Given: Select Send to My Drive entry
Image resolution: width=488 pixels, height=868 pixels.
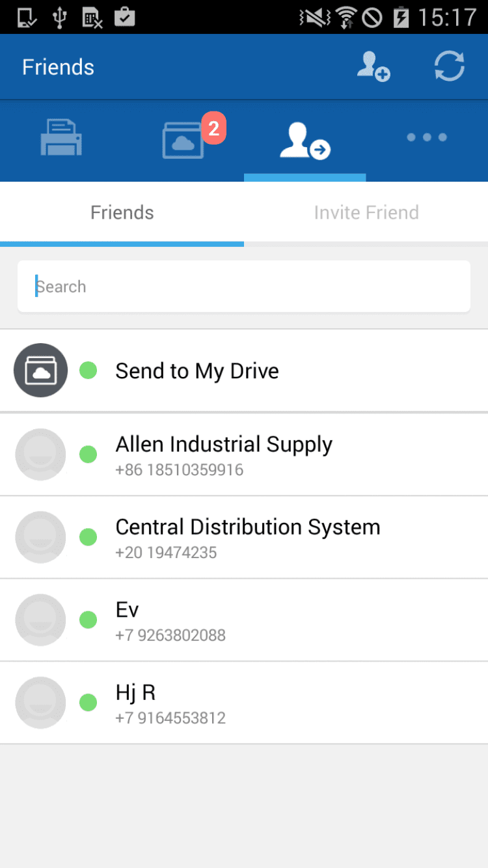Looking at the screenshot, I should [x=197, y=371].
